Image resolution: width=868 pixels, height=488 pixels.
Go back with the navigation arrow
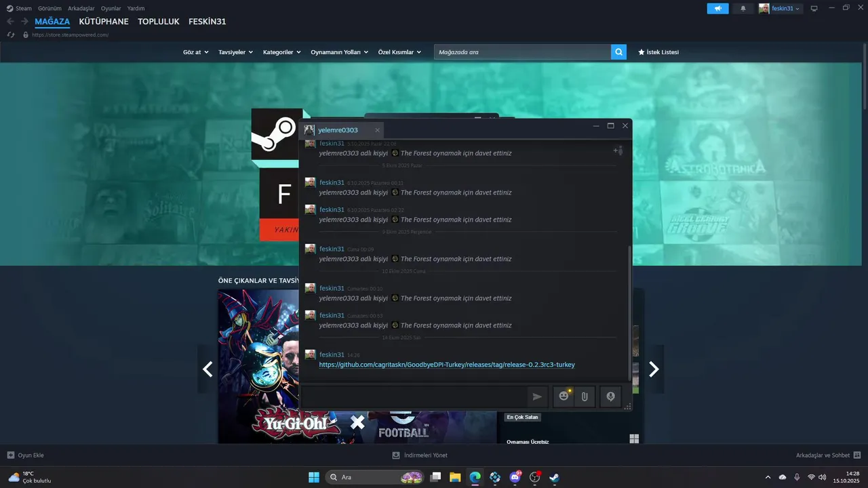(x=10, y=22)
